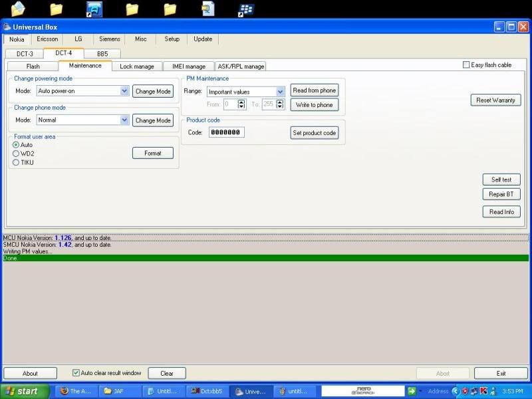Image resolution: width=532 pixels, height=399 pixels.
Task: Select the DCT-4 tab
Action: [x=64, y=53]
